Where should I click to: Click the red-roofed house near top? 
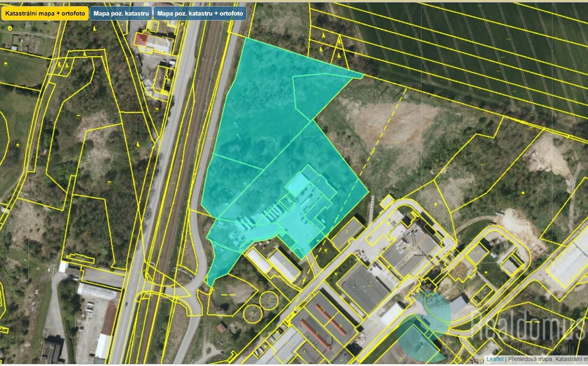[141, 40]
